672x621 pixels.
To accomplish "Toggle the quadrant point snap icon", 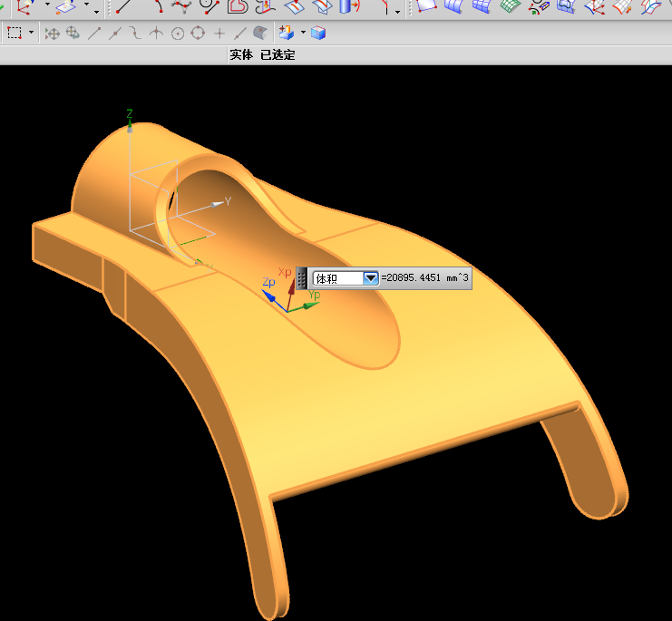I will click(x=198, y=34).
